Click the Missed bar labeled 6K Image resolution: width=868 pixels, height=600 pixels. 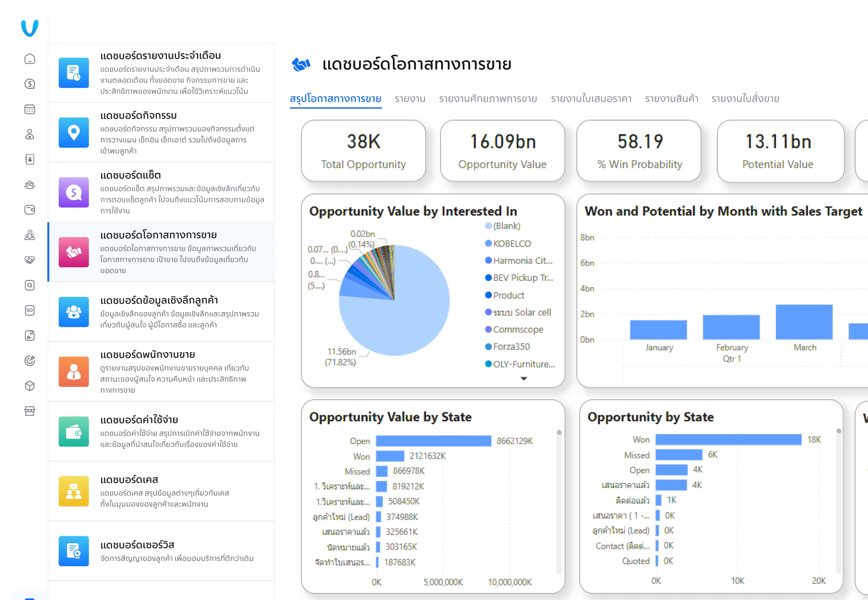point(679,454)
